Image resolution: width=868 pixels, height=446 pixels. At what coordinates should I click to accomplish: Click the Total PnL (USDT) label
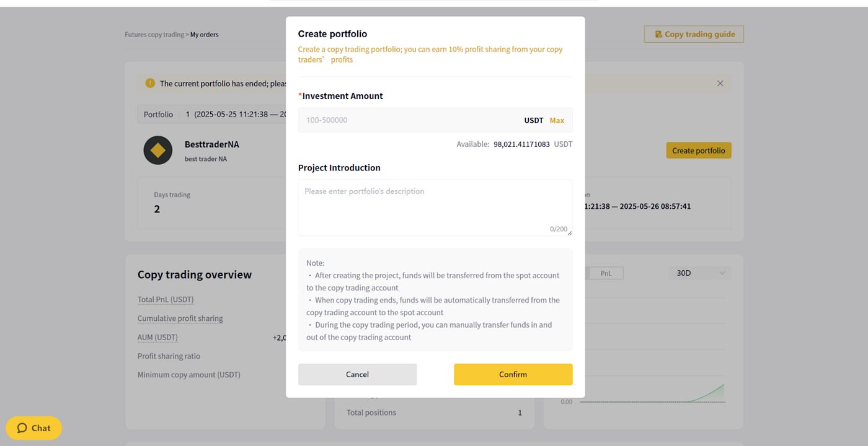coord(166,300)
